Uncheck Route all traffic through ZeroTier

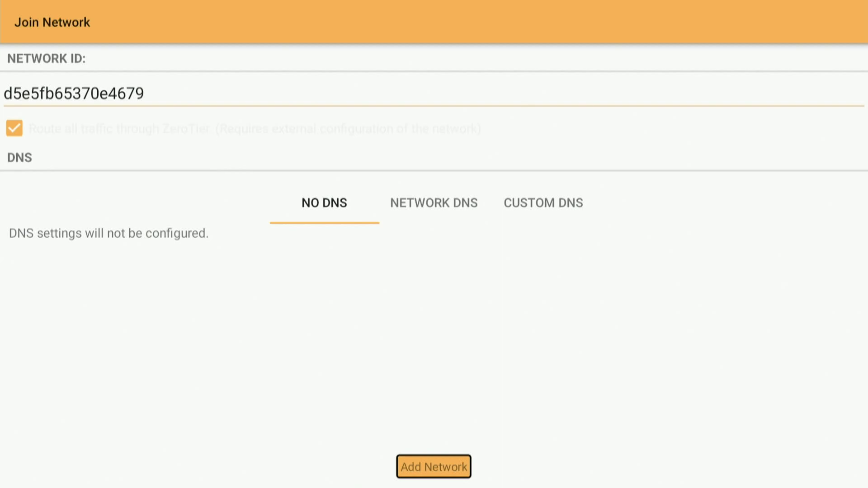tap(14, 128)
